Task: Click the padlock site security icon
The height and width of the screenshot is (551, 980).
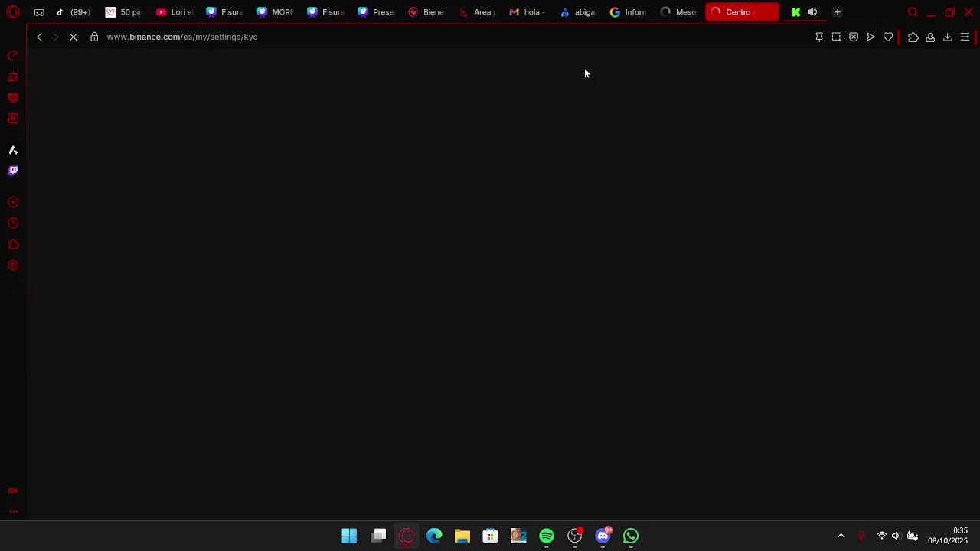Action: tap(94, 37)
